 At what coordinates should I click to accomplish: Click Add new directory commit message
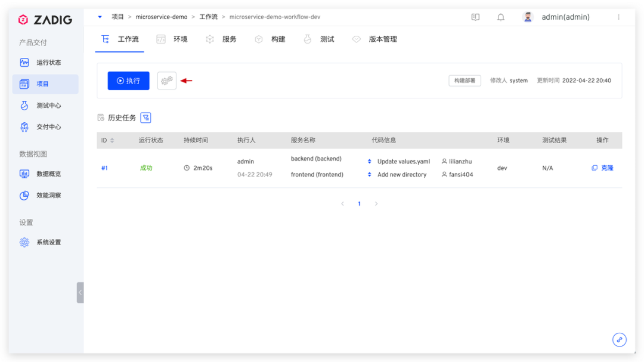click(402, 175)
